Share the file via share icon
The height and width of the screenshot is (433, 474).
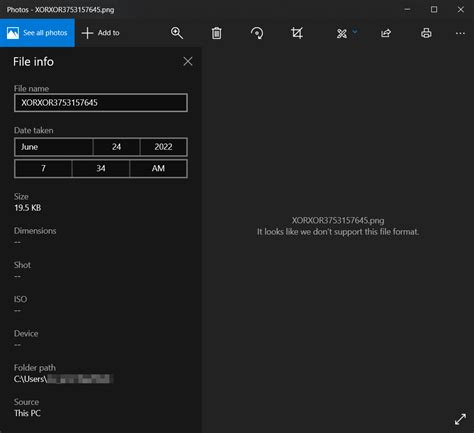pos(386,33)
